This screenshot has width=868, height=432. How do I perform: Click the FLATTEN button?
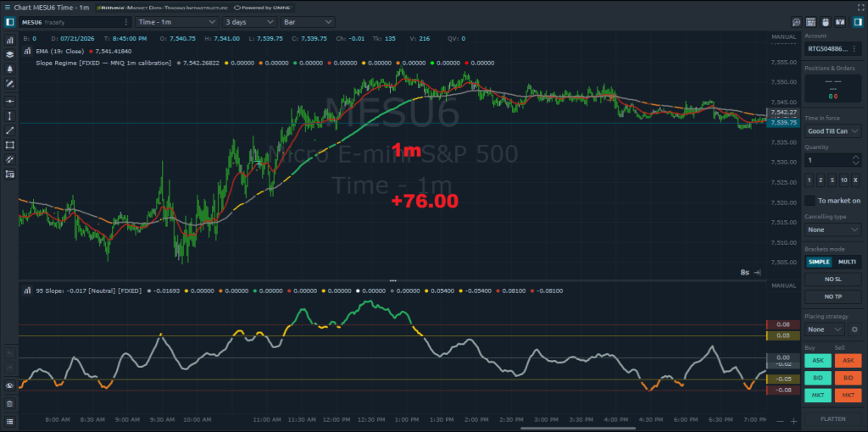pos(833,418)
